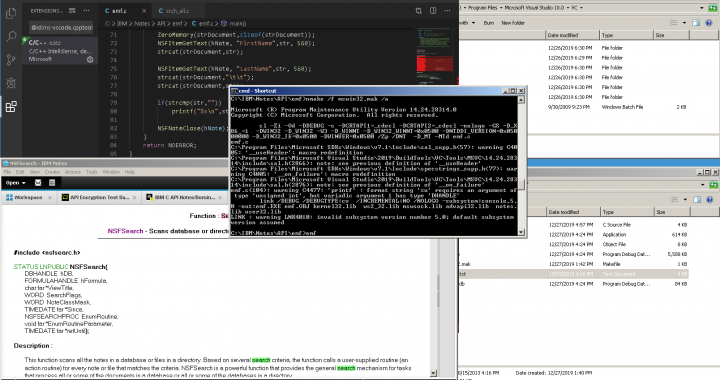Click the Mail envelope icon in IBM Notes toolbar
The image size is (720, 380).
click(38, 183)
